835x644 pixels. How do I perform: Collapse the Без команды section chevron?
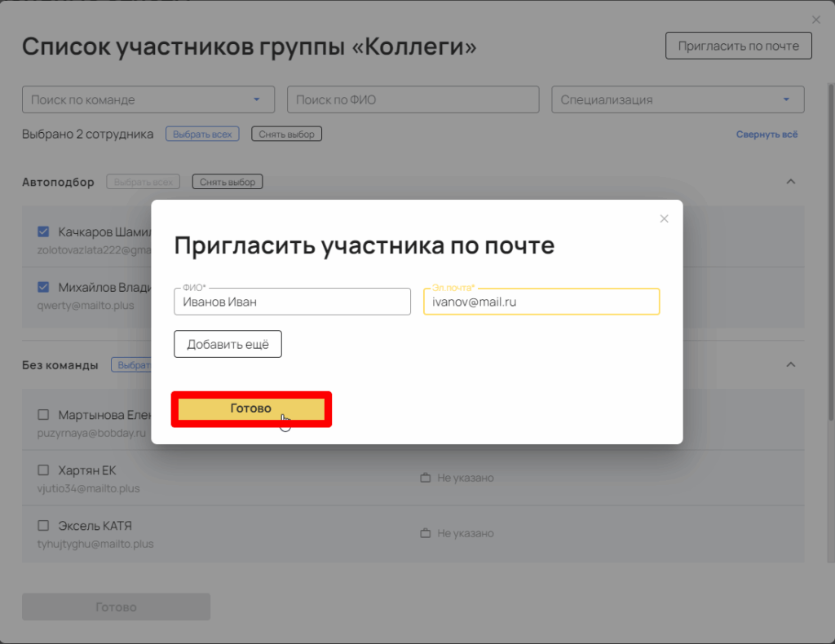click(789, 365)
